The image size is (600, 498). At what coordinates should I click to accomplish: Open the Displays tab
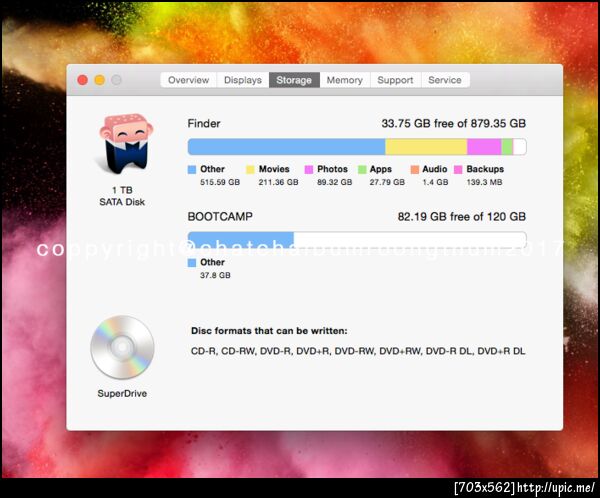[243, 80]
